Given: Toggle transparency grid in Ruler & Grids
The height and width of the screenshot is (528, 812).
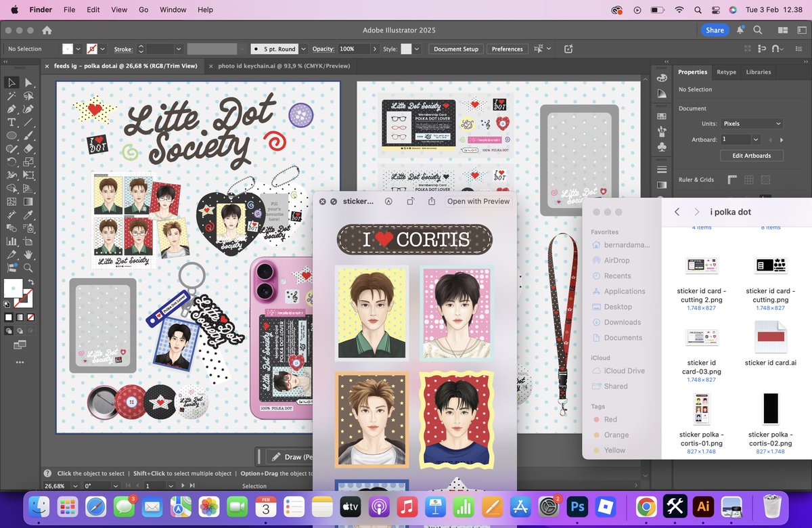Looking at the screenshot, I should 765,179.
